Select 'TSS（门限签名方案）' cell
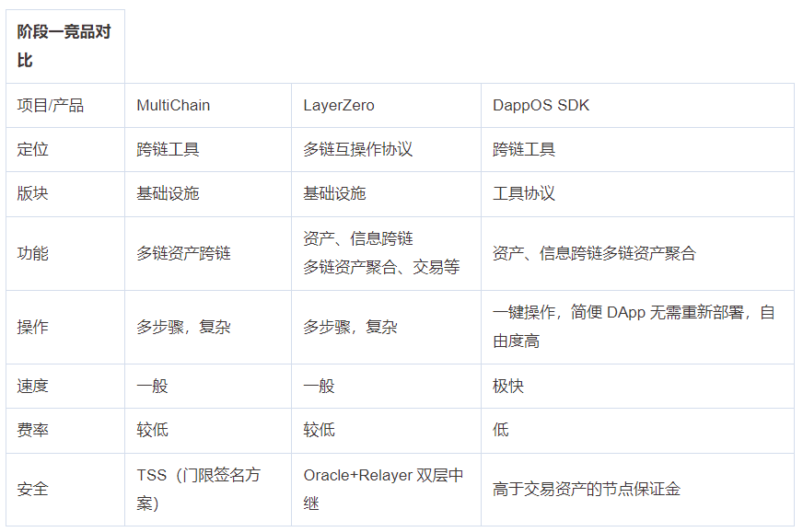This screenshot has width=803, height=532. point(208,490)
